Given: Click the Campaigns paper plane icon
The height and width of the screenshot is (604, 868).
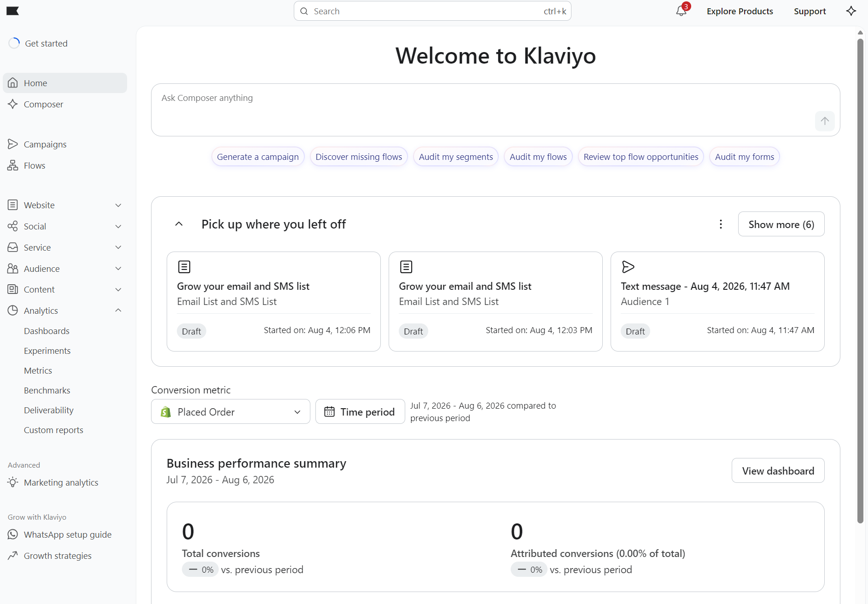Looking at the screenshot, I should point(13,144).
